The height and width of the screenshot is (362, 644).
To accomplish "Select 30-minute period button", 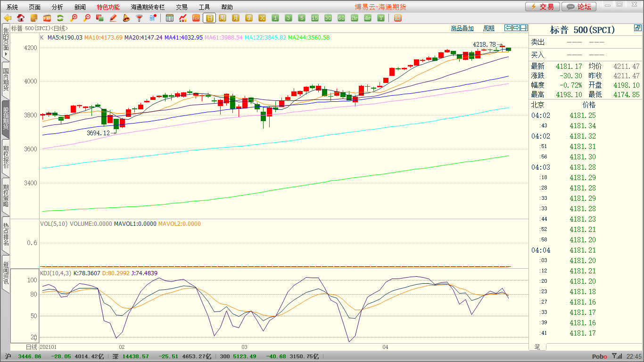I will point(328,18).
